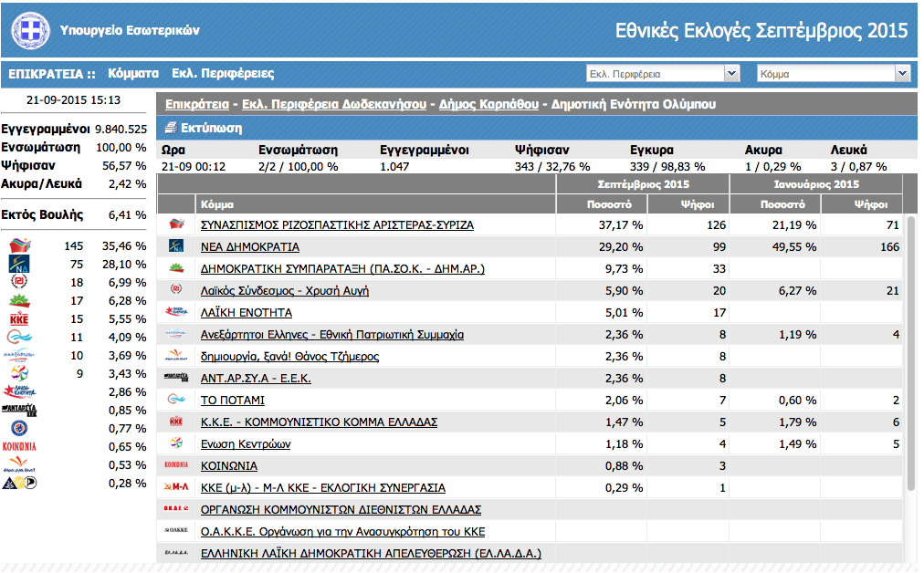Follow the Δήμος Καρπάθου breadcrumb link
This screenshot has height=573, width=924.
click(488, 104)
